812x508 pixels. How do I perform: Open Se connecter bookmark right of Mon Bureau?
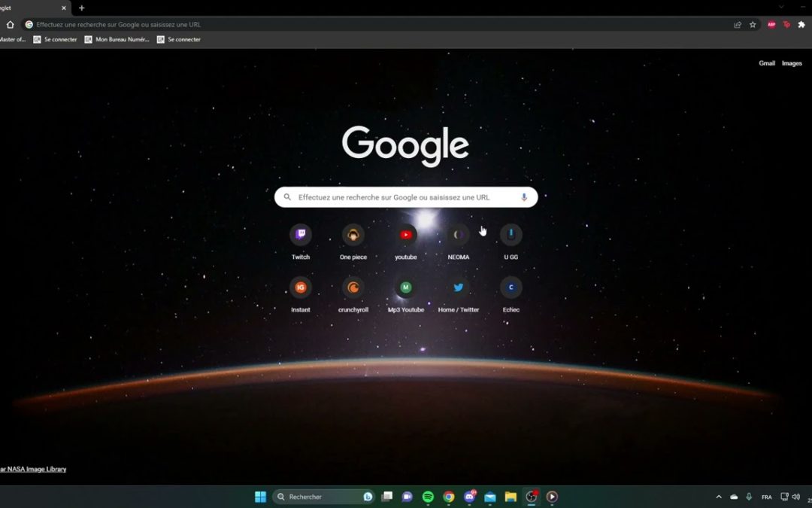point(179,39)
